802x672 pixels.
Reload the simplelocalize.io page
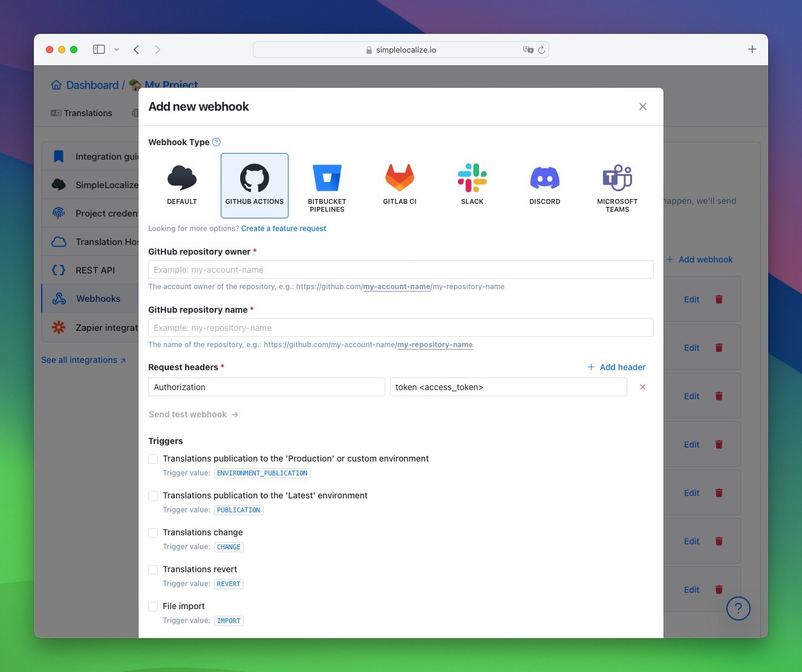[542, 50]
